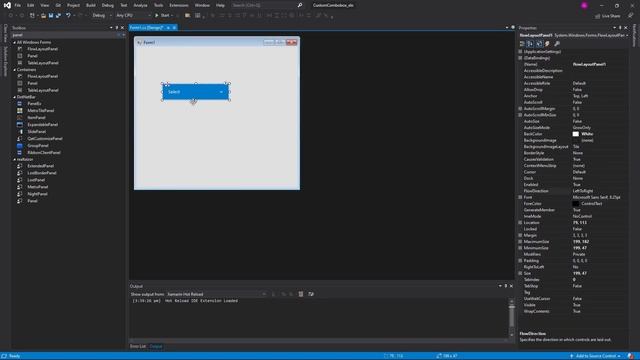Pin the Properties panel with auto-hide icon

[x=620, y=28]
